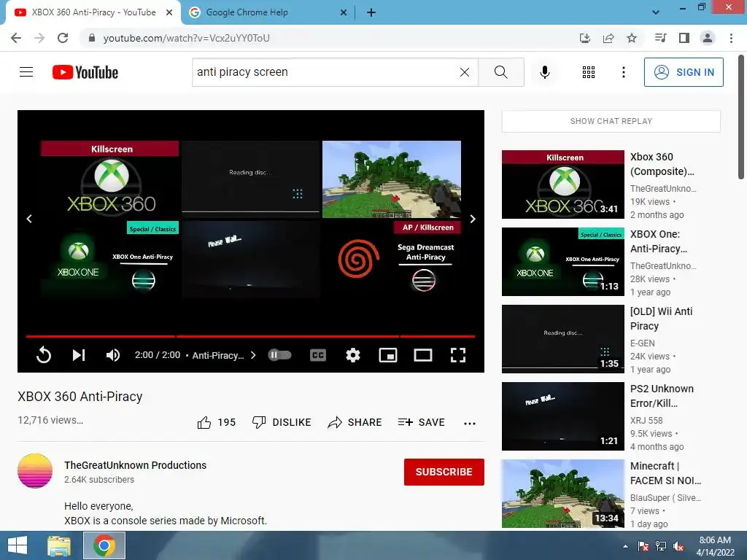Click the DISLIKE button
This screenshot has width=747, height=560.
(282, 422)
